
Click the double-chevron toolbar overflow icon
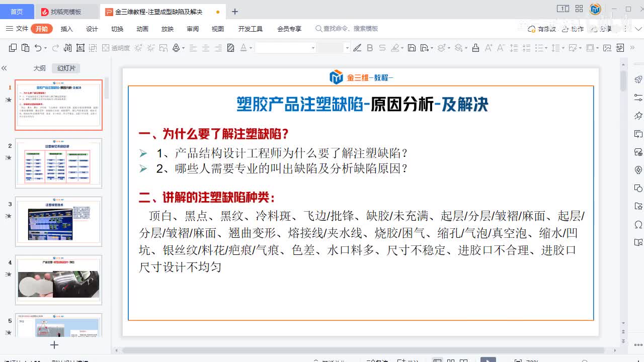point(632,48)
